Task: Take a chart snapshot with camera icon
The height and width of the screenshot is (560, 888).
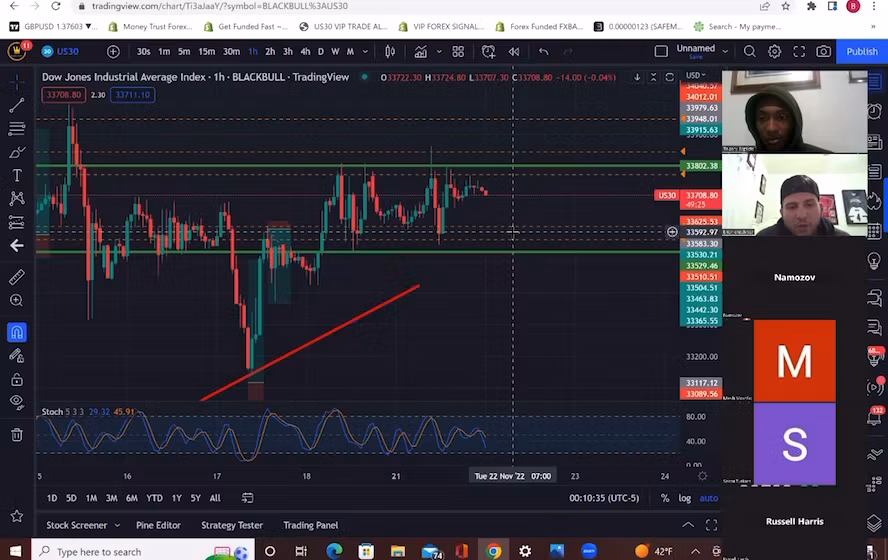Action: [823, 51]
